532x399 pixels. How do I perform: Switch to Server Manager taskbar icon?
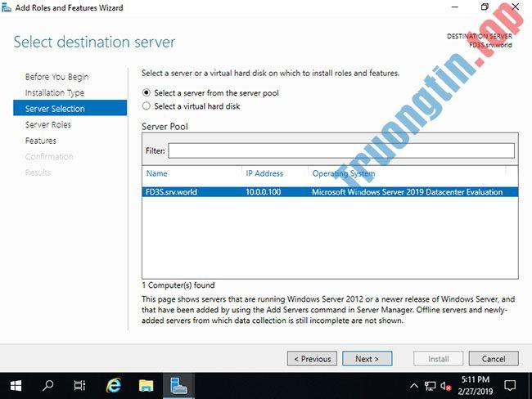coord(178,386)
